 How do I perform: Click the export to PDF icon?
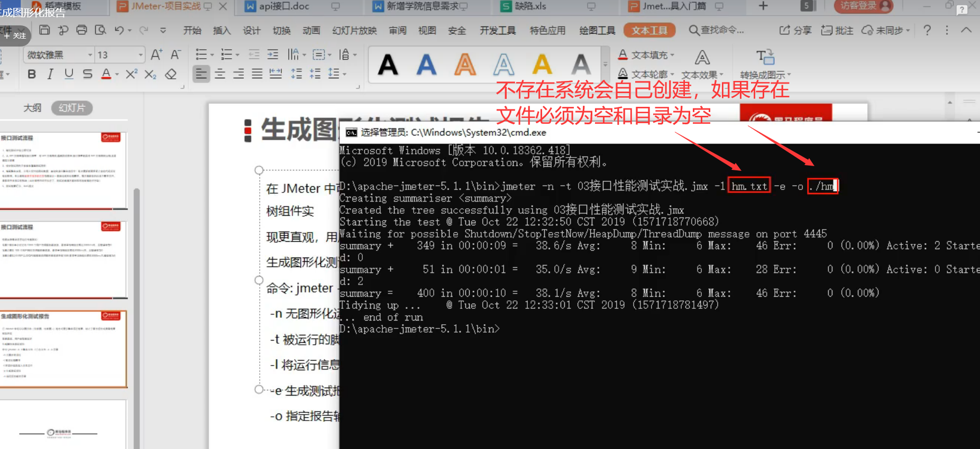(x=63, y=30)
